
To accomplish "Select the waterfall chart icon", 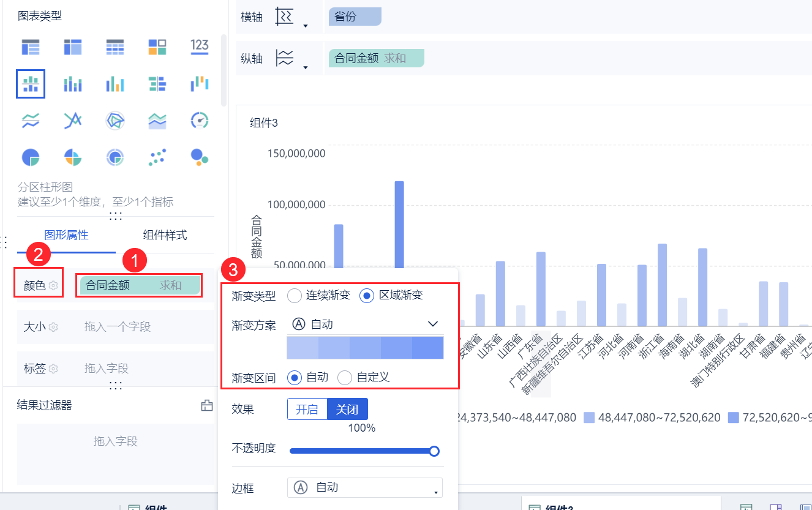I will click(x=200, y=84).
